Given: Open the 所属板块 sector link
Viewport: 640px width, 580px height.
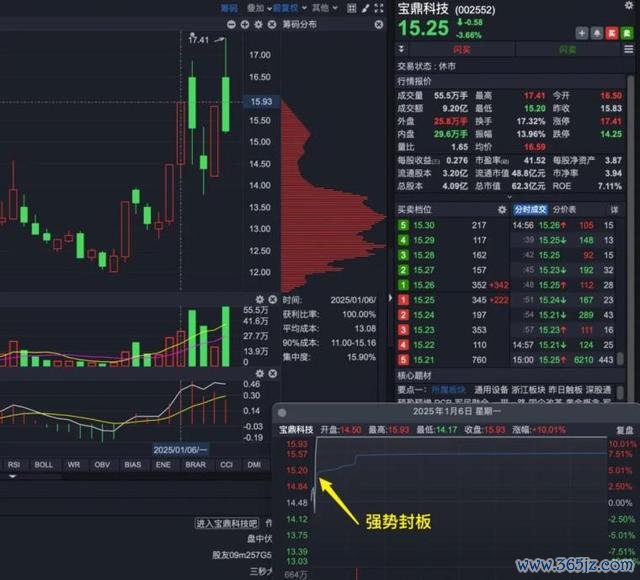Looking at the screenshot, I should pos(448,390).
